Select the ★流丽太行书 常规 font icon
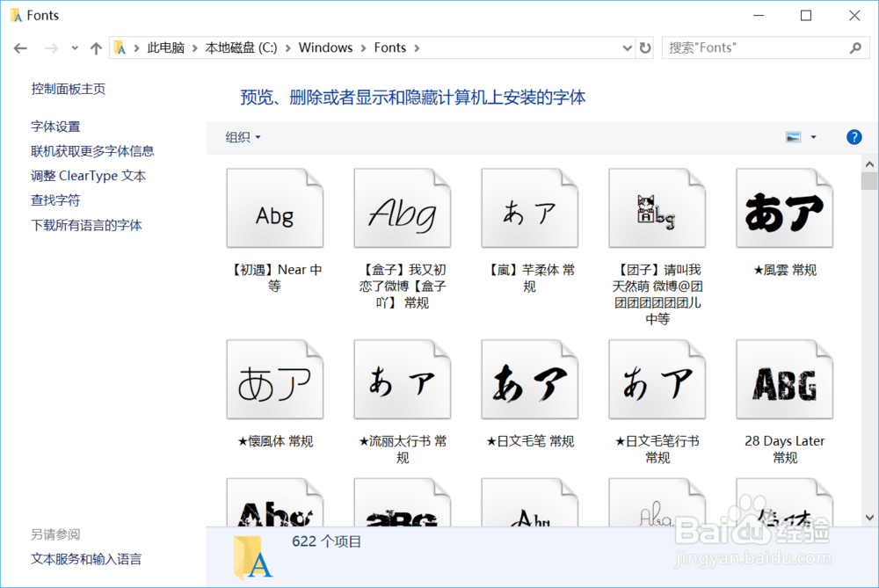The width and height of the screenshot is (879, 588). pos(402,380)
